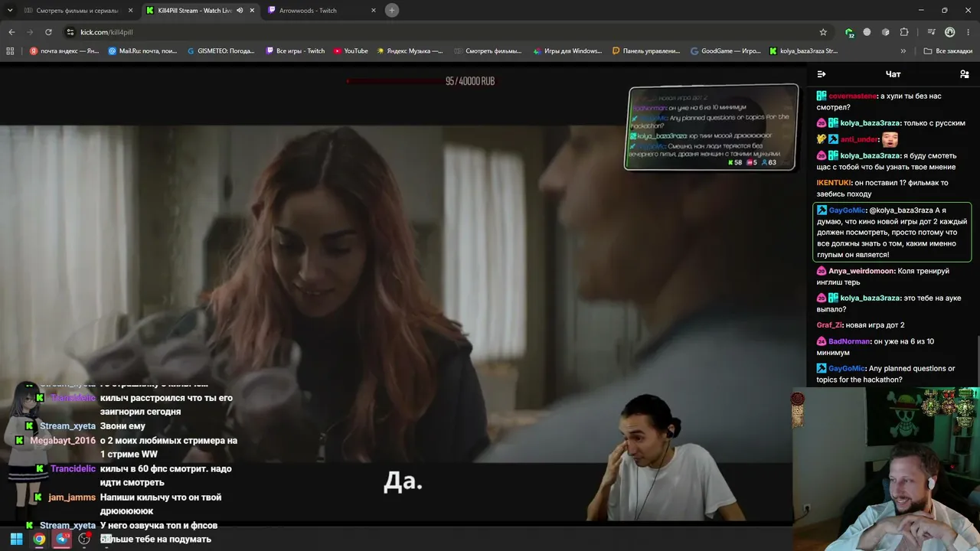Click the Чат chat header title
This screenshot has height=551, width=980.
[893, 74]
